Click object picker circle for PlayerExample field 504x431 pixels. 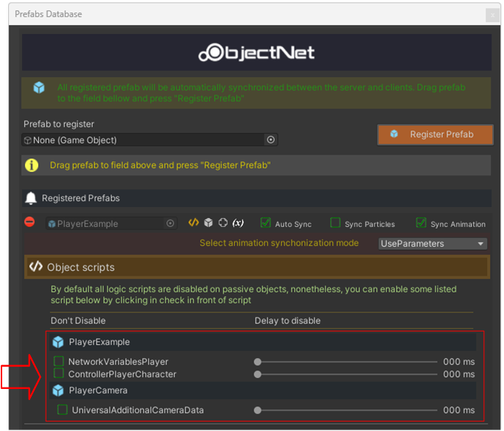click(x=170, y=223)
